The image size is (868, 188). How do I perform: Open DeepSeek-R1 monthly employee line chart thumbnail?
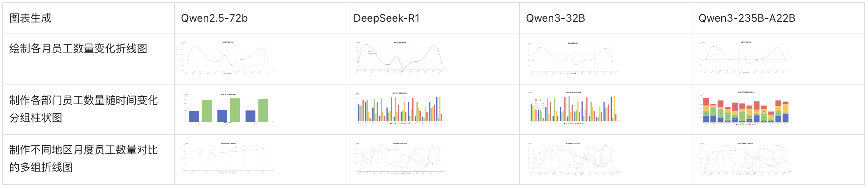(x=400, y=57)
